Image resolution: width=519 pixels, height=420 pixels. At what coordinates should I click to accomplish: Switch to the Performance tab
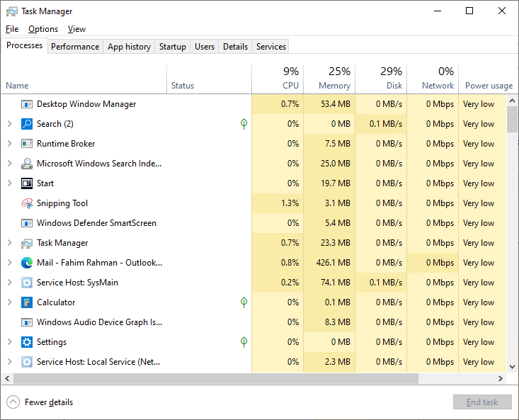(75, 47)
